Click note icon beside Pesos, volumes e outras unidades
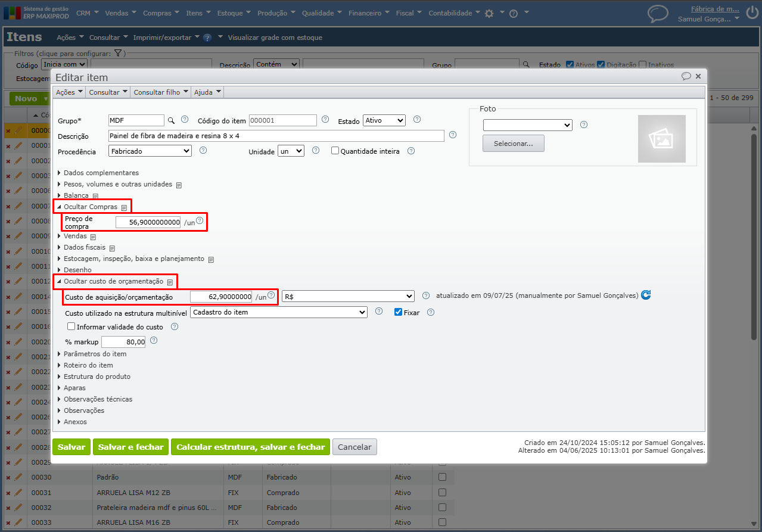This screenshot has height=532, width=762. [x=179, y=185]
